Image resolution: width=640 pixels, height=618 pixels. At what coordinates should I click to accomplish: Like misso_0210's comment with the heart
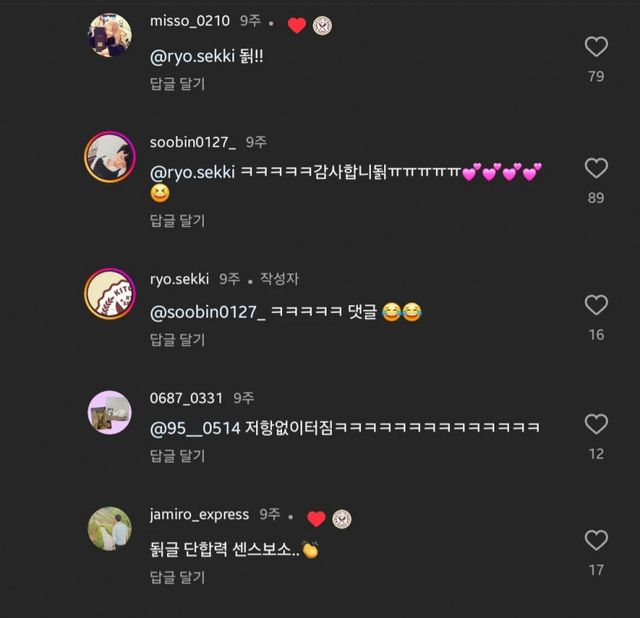[596, 46]
